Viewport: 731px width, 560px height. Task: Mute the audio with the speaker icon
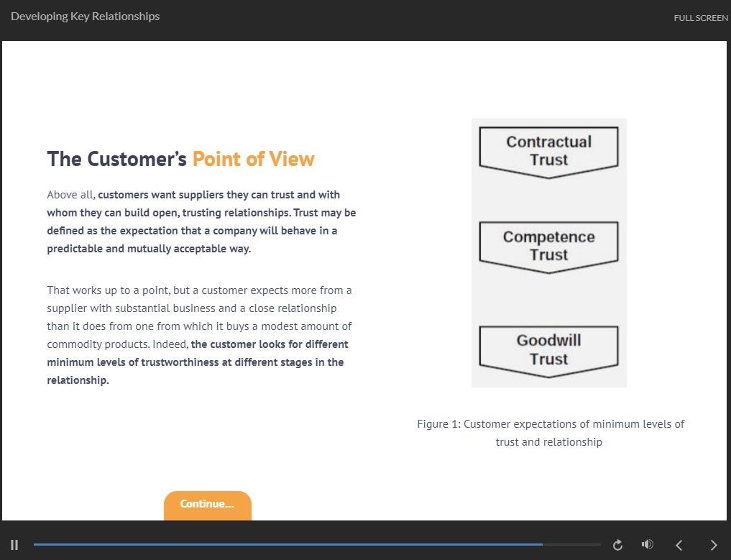click(x=647, y=545)
